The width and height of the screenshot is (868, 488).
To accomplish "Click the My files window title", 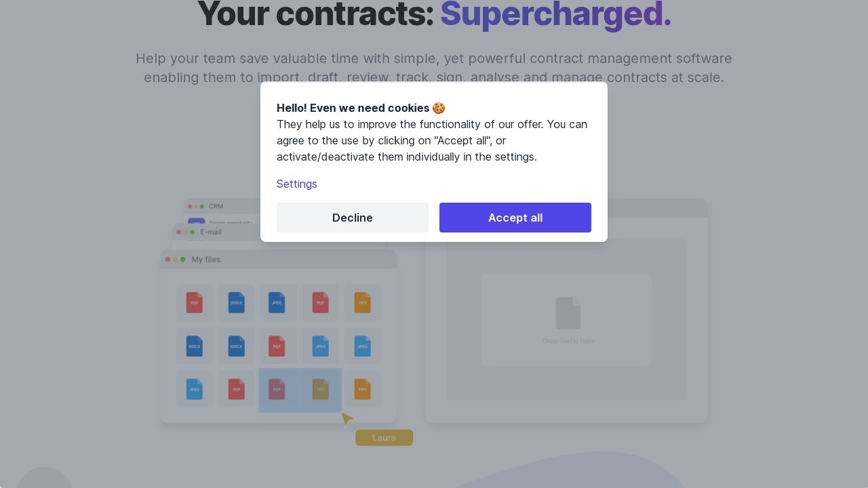I will (x=205, y=260).
